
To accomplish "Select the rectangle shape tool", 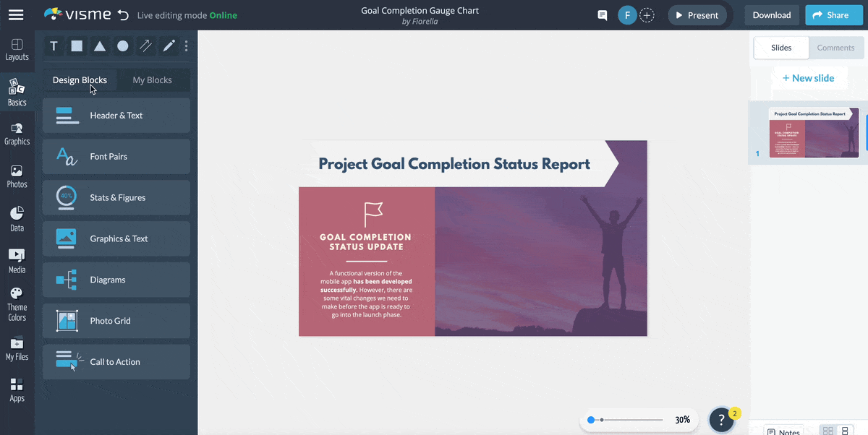I will coord(77,46).
